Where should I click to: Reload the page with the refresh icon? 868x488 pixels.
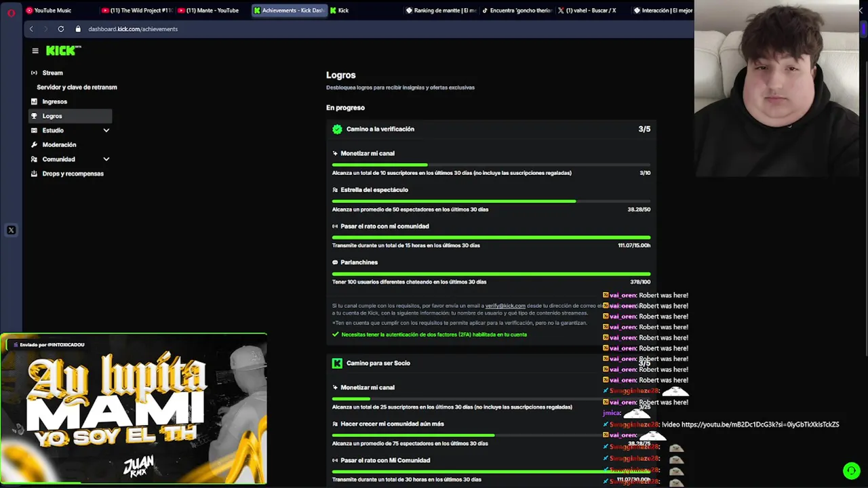point(61,29)
